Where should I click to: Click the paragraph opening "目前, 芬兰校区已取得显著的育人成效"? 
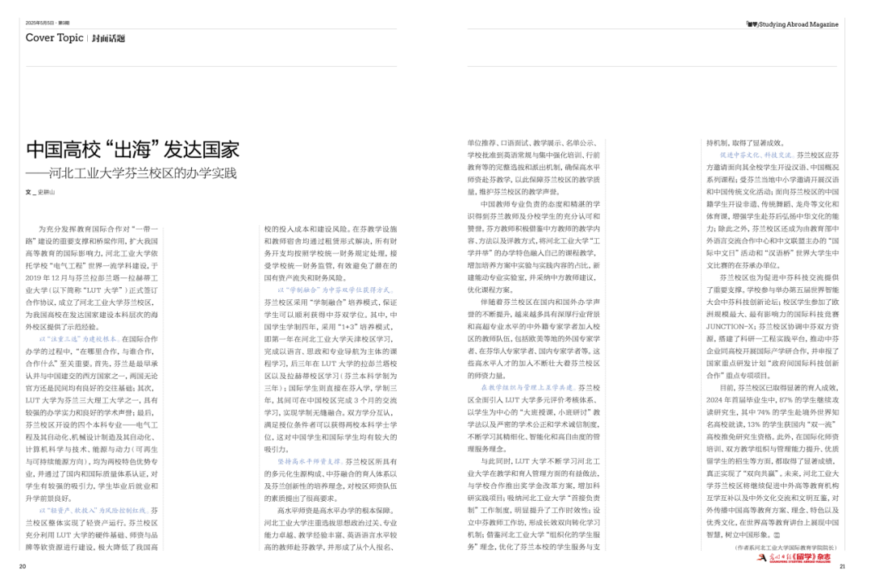coord(779,388)
